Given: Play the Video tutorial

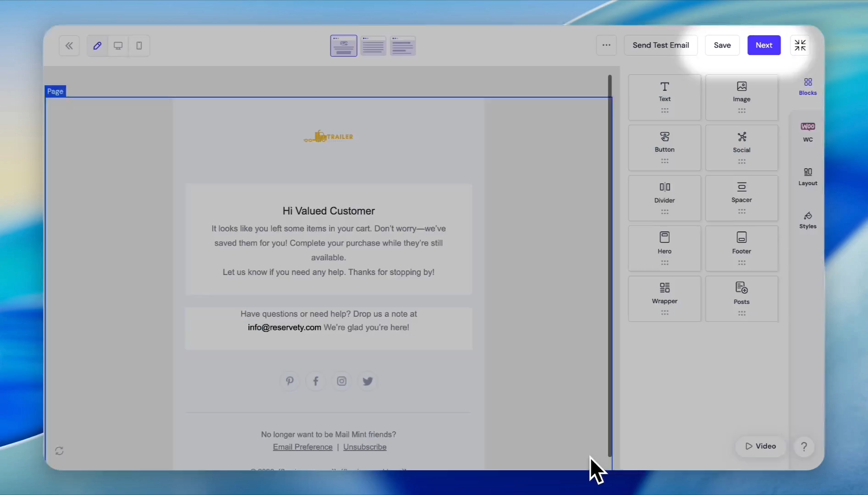Looking at the screenshot, I should pyautogui.click(x=760, y=446).
